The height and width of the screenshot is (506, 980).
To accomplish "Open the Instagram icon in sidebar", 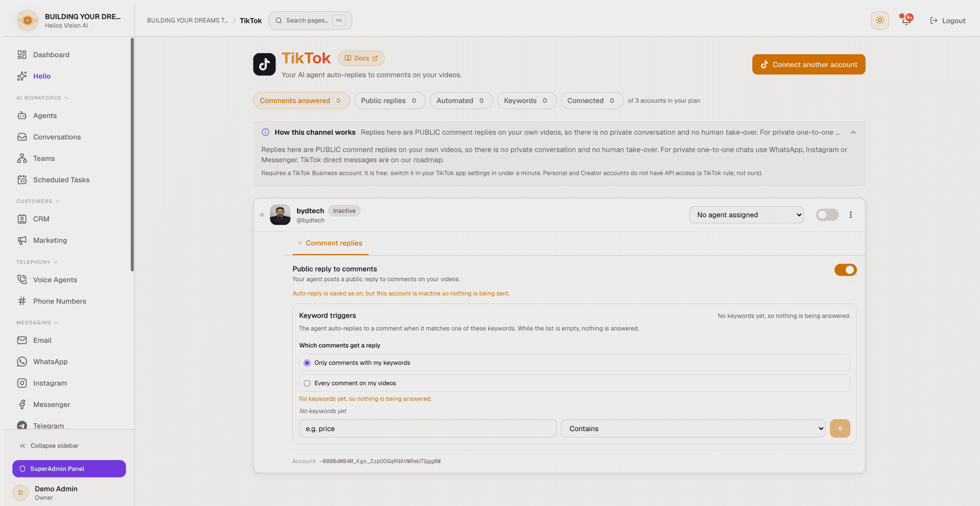I will coord(22,384).
